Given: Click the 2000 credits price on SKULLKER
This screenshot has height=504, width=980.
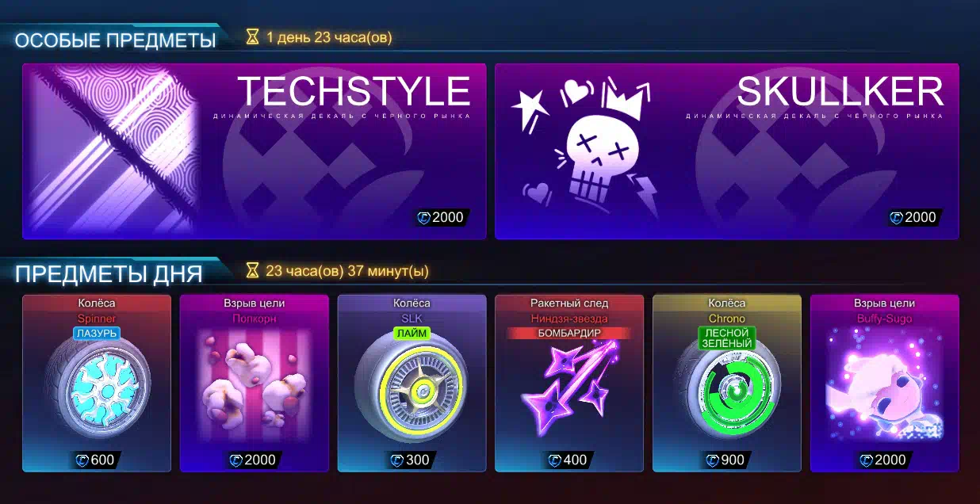Looking at the screenshot, I should point(913,217).
